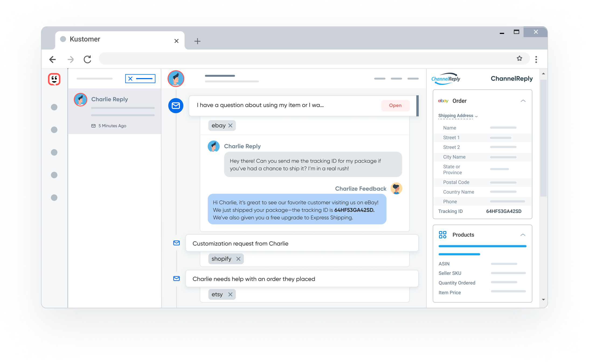Screen dimensions: 589x364
Task: Select Charlie Reply in conversation list
Action: point(115,111)
